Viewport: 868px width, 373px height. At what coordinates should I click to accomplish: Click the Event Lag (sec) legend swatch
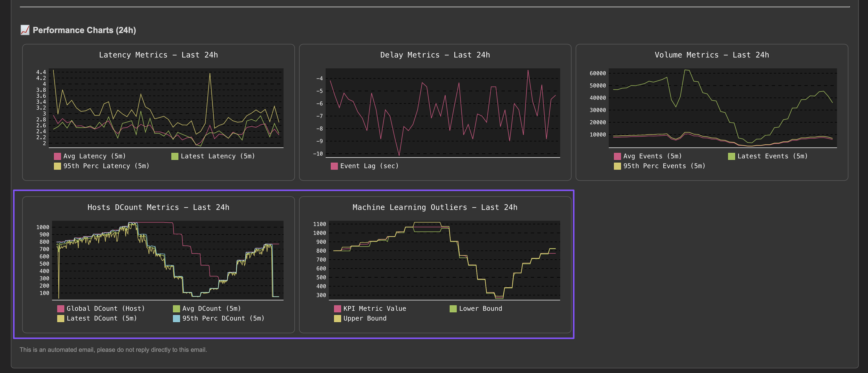coord(334,166)
